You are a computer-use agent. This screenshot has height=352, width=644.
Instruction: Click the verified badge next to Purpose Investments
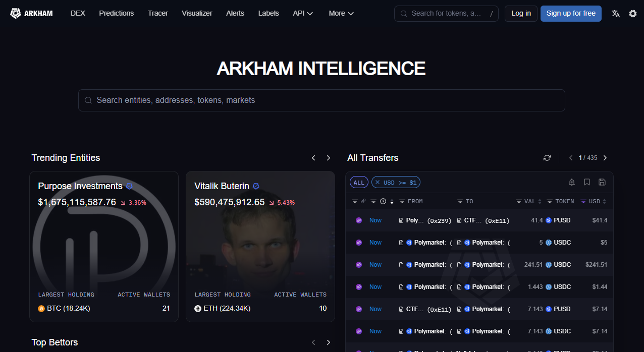129,186
